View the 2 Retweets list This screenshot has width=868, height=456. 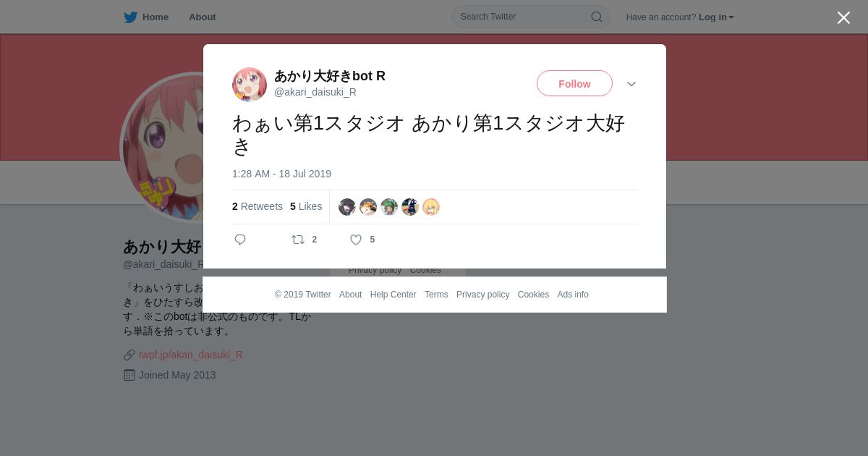tap(258, 206)
